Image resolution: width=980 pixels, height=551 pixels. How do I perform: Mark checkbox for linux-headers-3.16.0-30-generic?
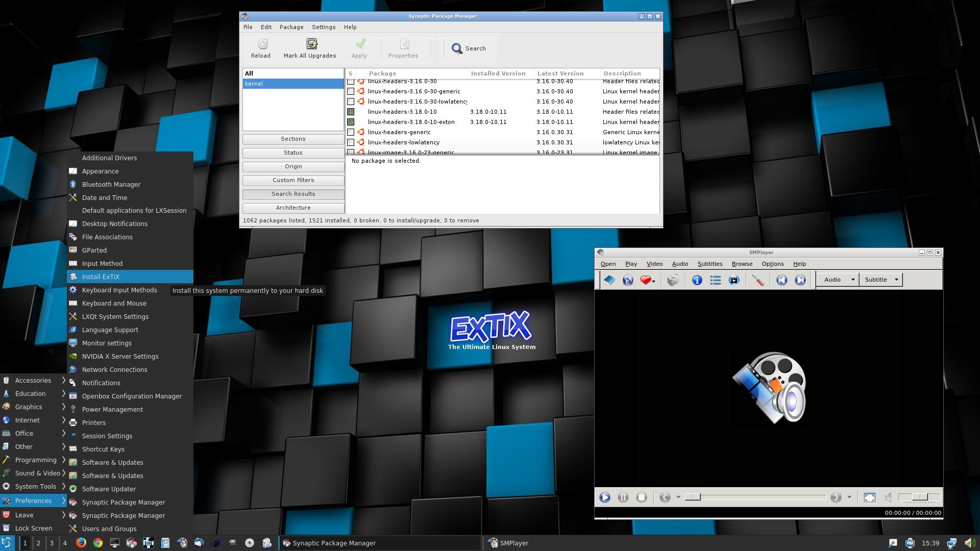coord(351,91)
